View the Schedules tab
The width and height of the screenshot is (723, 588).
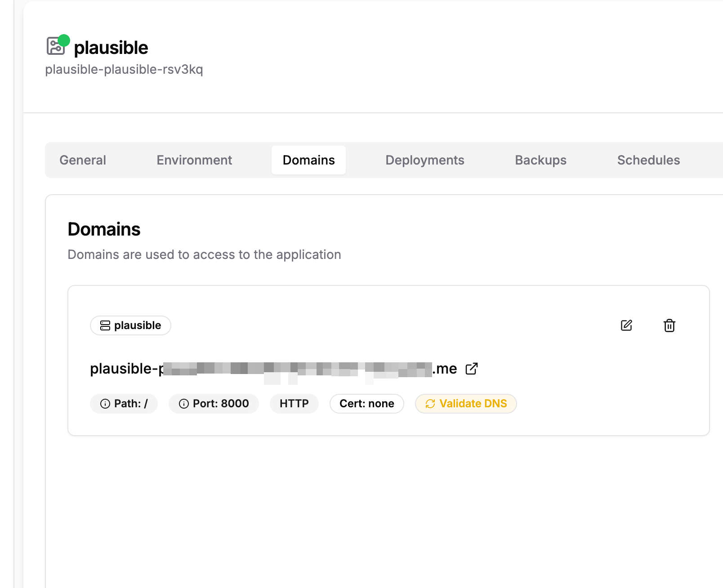(x=649, y=160)
